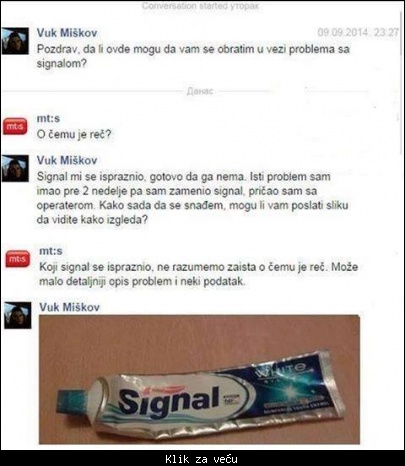Click the mt:s logo beside "O čemu je reč?"
The width and height of the screenshot is (405, 466).
coord(15,126)
